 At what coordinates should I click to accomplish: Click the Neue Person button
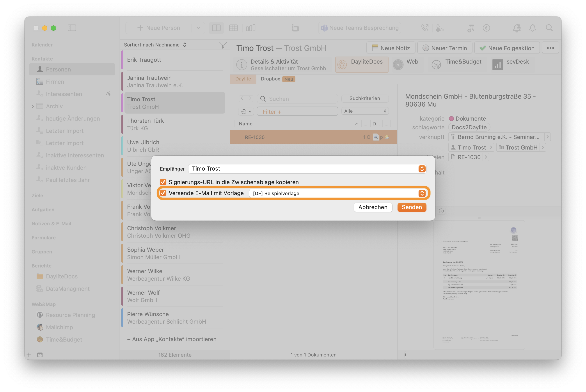pyautogui.click(x=159, y=28)
